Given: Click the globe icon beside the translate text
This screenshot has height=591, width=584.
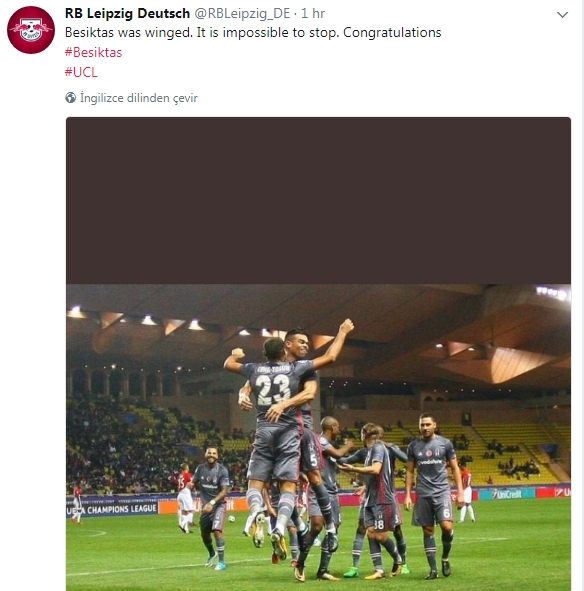Looking at the screenshot, I should pos(70,98).
